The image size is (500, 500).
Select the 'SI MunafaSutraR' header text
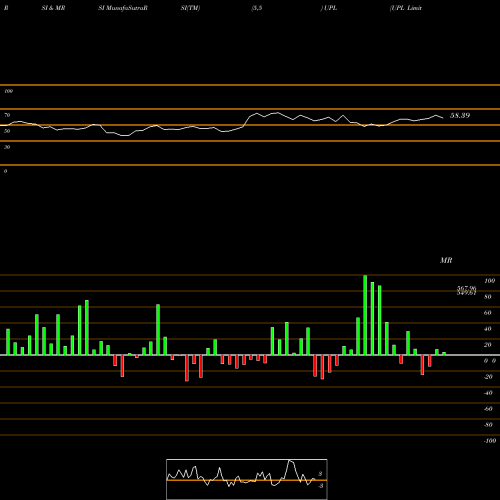pos(123,8)
